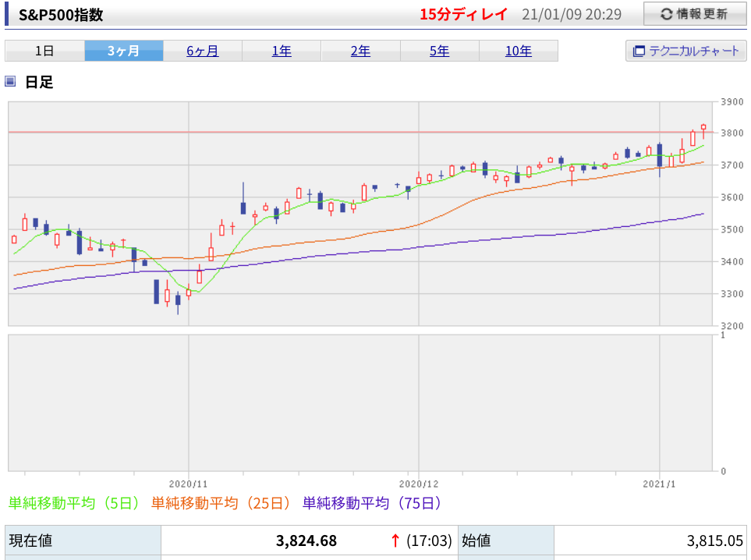The width and height of the screenshot is (751, 560).
Task: Click the 3200 price axis label
Action: click(732, 326)
